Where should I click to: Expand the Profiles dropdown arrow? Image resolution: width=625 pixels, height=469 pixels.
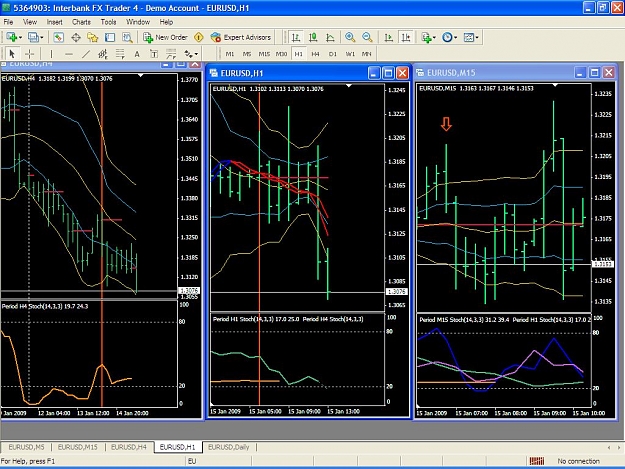[x=41, y=38]
